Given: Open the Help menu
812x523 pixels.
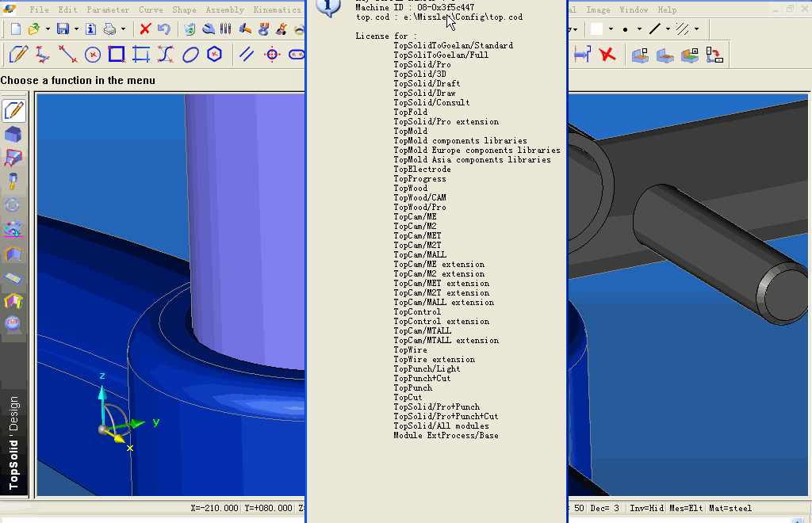Looking at the screenshot, I should [667, 10].
